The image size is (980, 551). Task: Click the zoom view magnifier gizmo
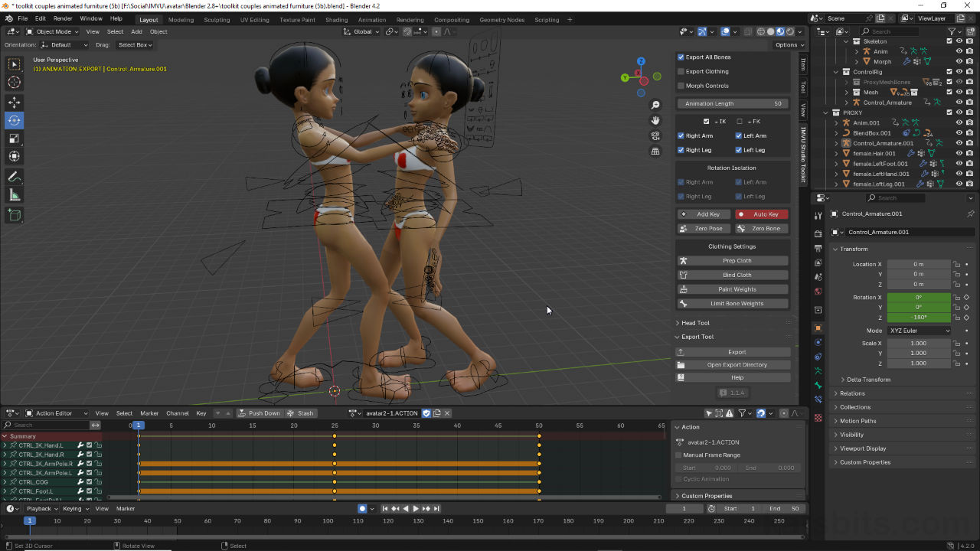655,105
